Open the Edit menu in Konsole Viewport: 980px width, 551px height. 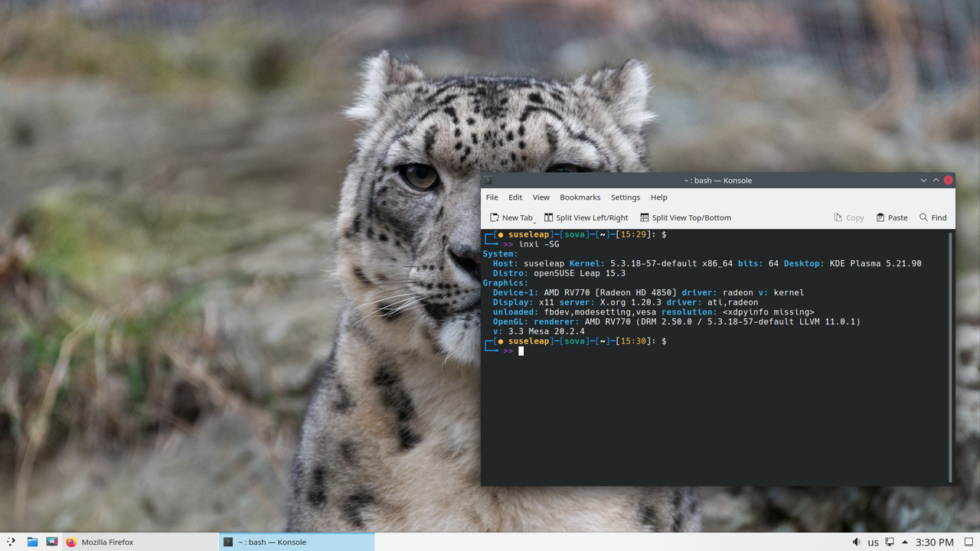coord(515,197)
